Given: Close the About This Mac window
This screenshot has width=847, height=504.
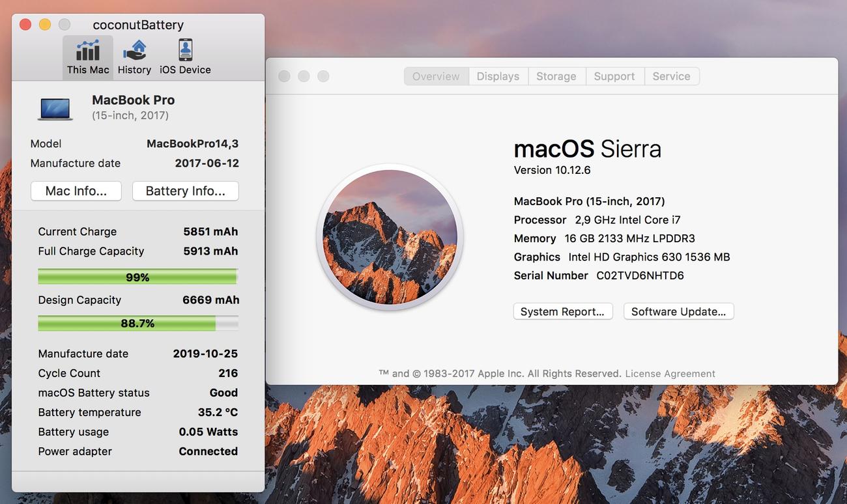Looking at the screenshot, I should 284,76.
